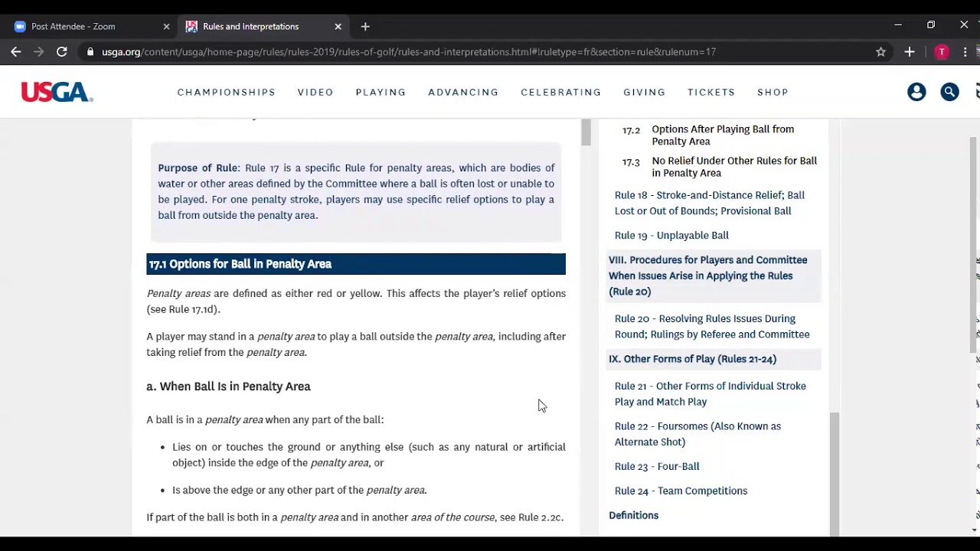
Task: Bookmark this page with star icon
Action: 880,52
